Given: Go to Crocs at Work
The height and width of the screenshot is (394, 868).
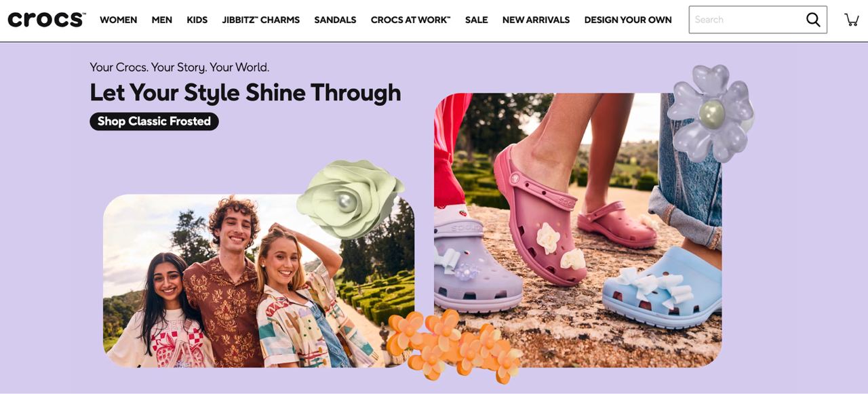Looking at the screenshot, I should pos(410,20).
